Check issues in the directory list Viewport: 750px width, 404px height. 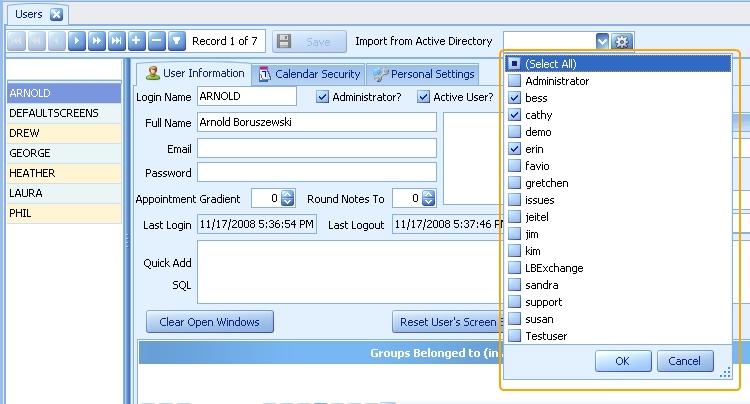514,200
